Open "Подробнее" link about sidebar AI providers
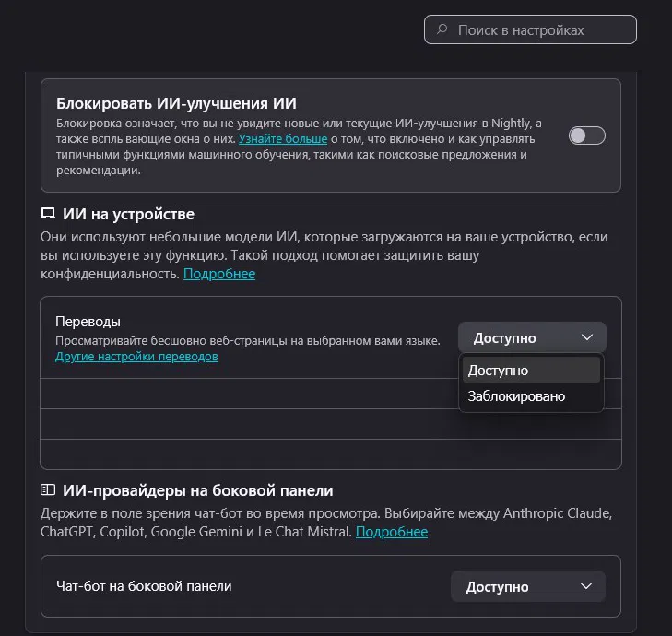The width and height of the screenshot is (672, 636). click(x=392, y=532)
